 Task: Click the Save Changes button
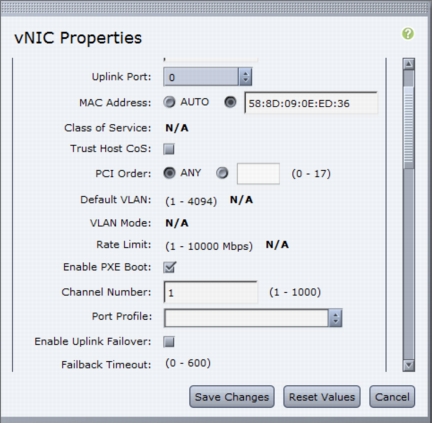232,397
